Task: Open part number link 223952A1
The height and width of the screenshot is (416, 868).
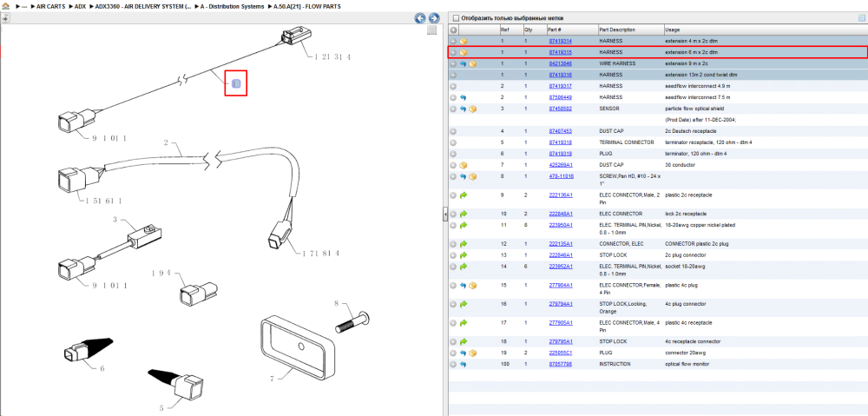Action: (x=560, y=267)
